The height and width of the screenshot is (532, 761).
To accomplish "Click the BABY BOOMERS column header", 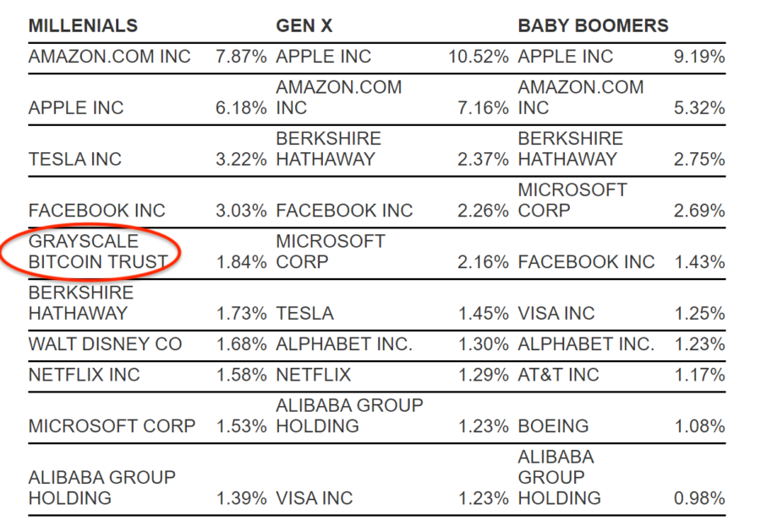I will 593,25.
